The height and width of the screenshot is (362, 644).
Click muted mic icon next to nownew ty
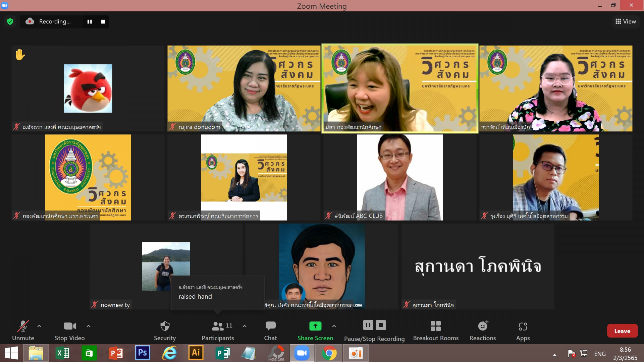pyautogui.click(x=95, y=305)
